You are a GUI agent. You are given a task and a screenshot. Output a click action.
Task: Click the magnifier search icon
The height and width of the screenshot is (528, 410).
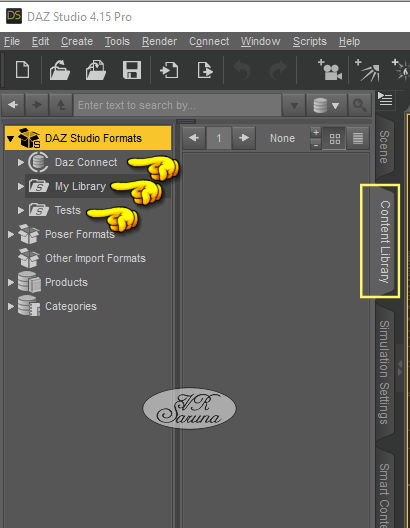click(360, 105)
